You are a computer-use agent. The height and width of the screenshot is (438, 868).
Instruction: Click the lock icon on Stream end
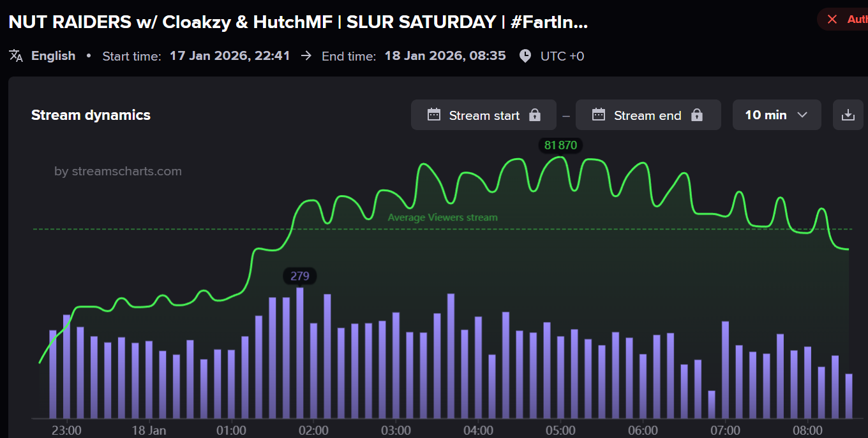[697, 115]
